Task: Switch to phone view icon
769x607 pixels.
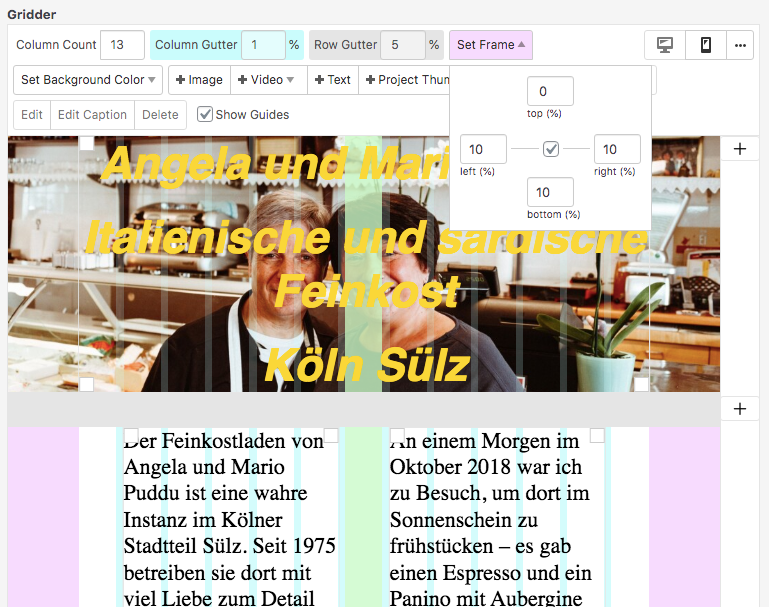Action: point(705,45)
